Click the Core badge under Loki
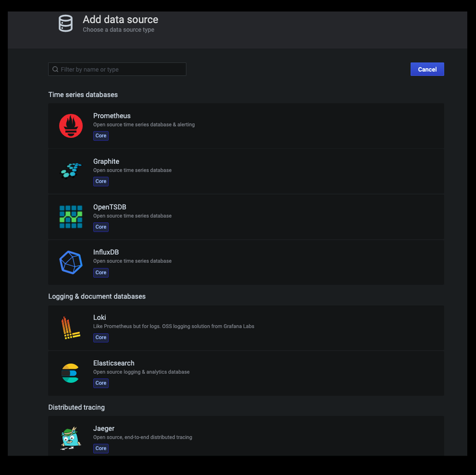Image resolution: width=476 pixels, height=475 pixels. coord(101,337)
